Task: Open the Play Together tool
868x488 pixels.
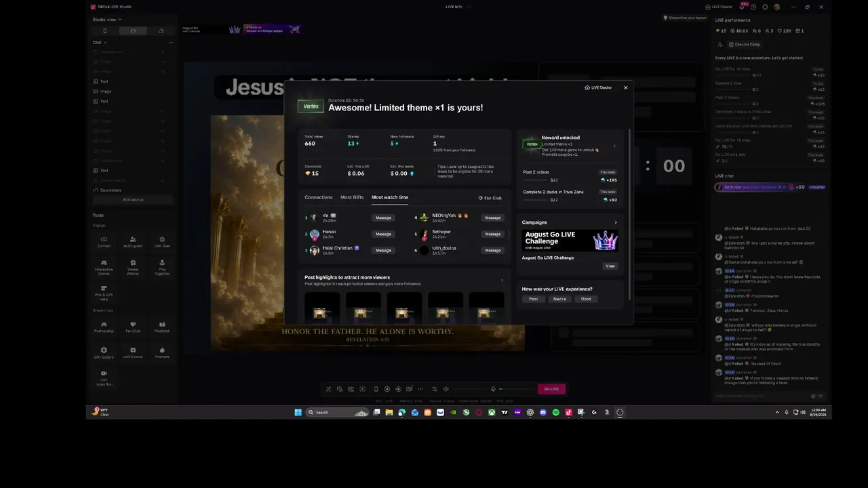Action: 162,267
